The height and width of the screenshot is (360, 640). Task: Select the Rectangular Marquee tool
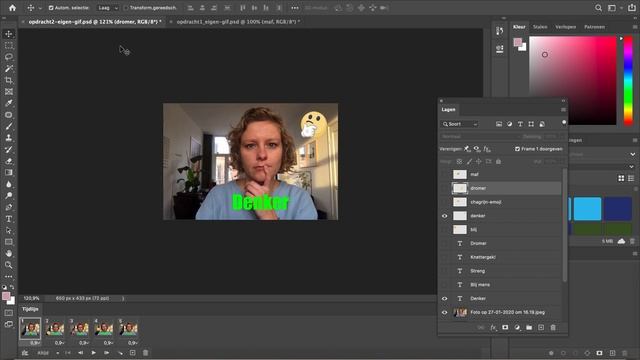(x=9, y=45)
